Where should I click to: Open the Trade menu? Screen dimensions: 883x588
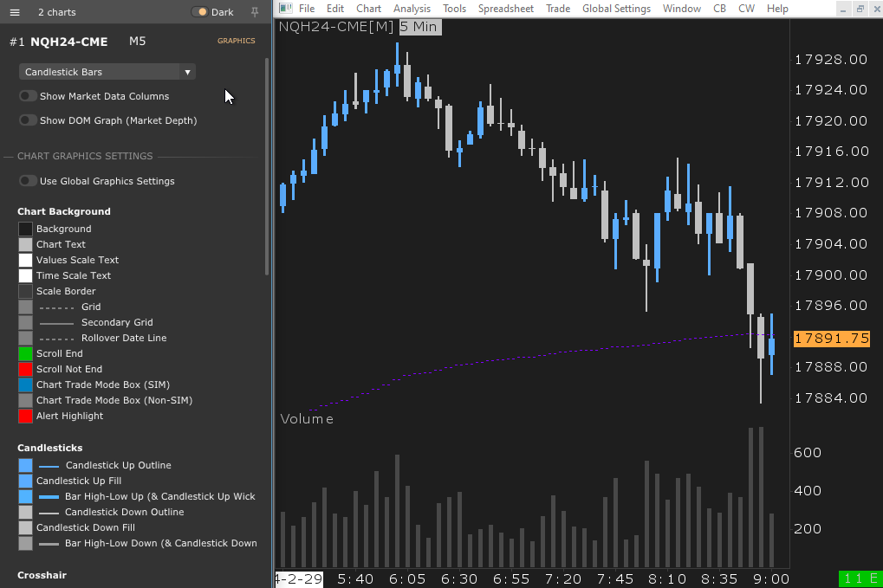pyautogui.click(x=557, y=9)
